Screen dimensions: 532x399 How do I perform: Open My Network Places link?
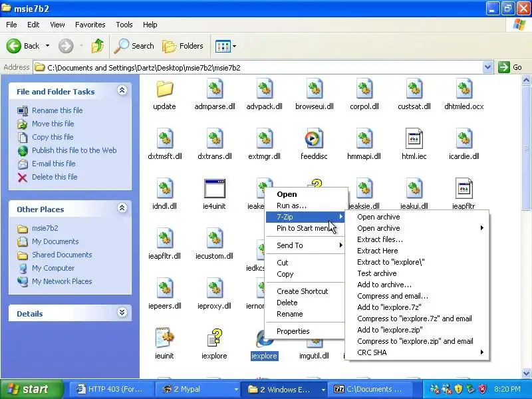[62, 281]
